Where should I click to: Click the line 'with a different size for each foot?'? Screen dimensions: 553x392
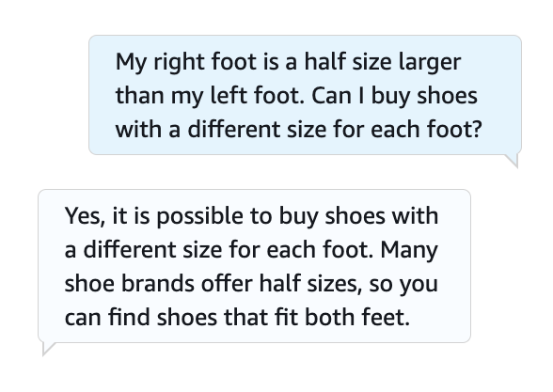(298, 129)
